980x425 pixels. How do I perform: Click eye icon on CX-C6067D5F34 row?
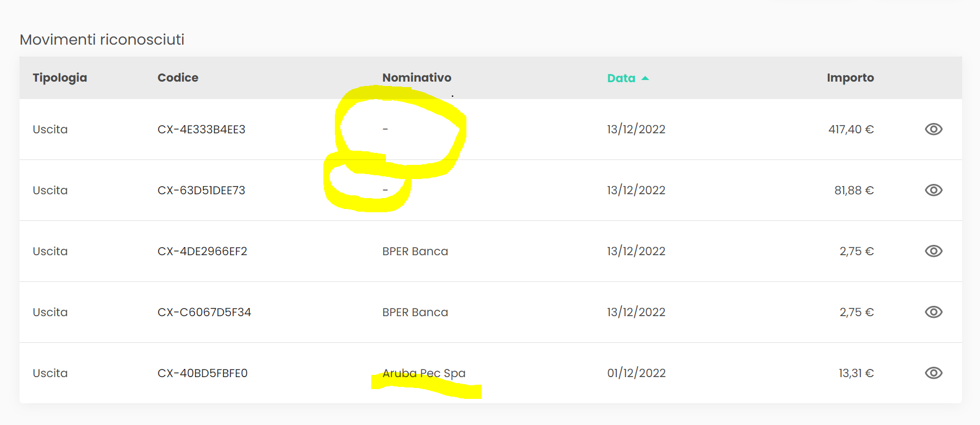coord(933,312)
